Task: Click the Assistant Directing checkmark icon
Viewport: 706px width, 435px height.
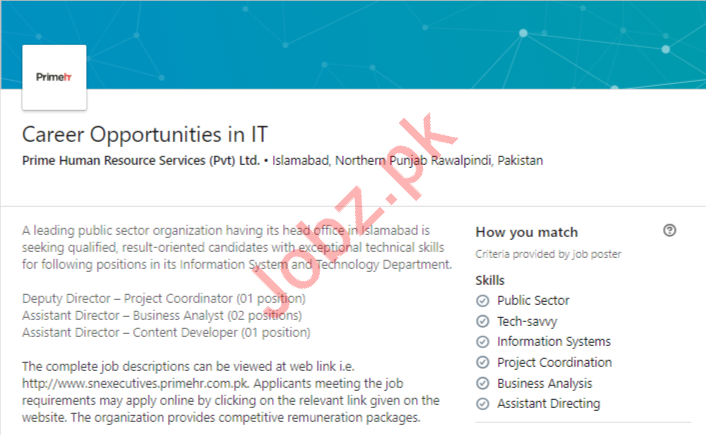Action: pyautogui.click(x=483, y=404)
